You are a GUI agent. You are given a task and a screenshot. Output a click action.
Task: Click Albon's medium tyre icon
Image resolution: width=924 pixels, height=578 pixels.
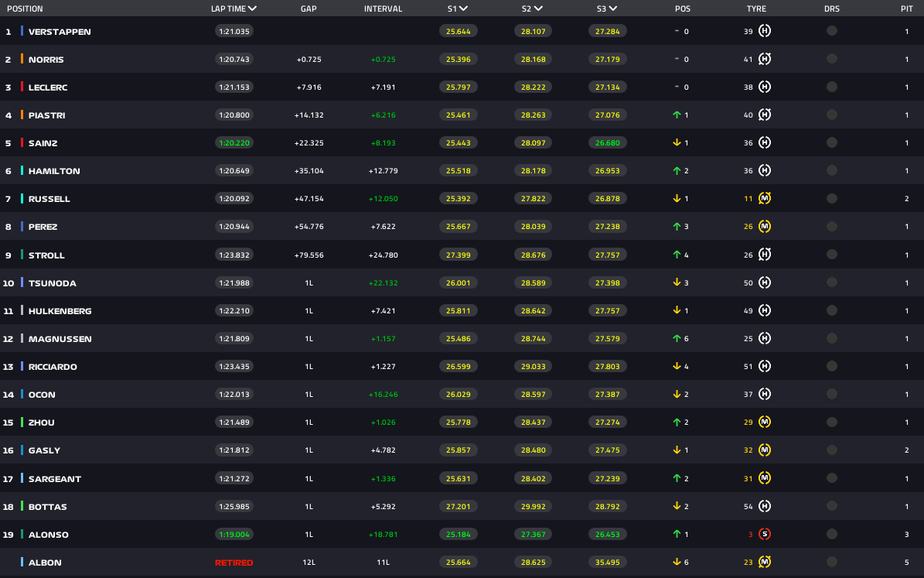point(765,562)
